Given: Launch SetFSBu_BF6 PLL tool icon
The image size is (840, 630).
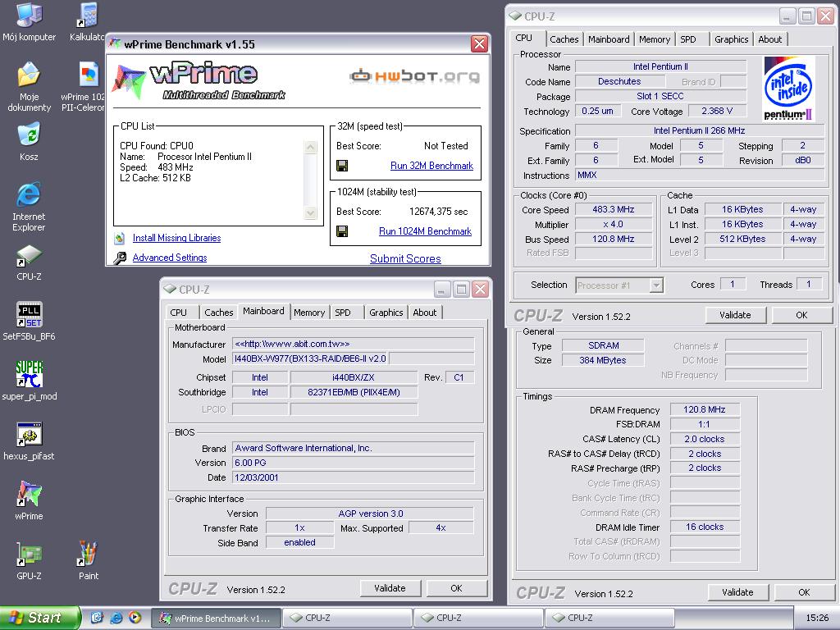Looking at the screenshot, I should coord(29,322).
